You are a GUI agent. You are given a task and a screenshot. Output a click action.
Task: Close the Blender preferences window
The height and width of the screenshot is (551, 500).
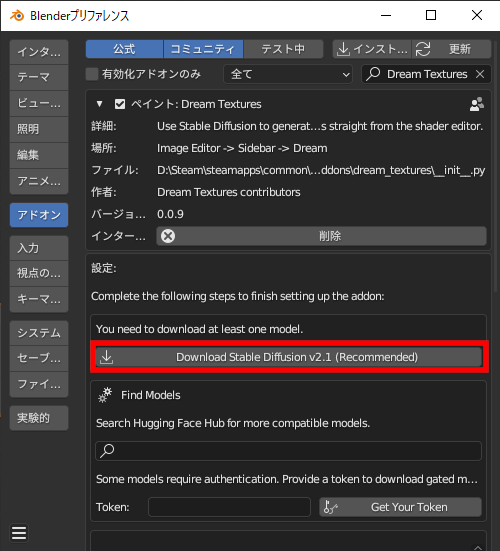(477, 15)
